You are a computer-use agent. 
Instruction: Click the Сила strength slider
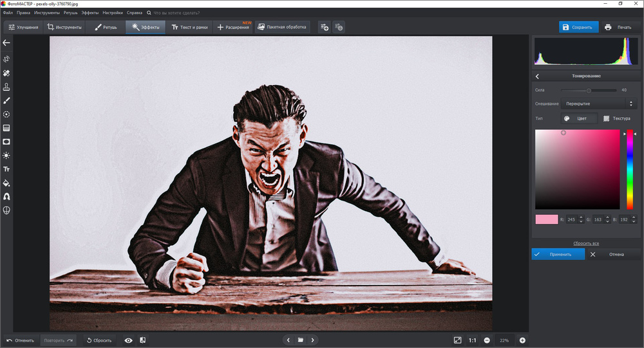click(x=589, y=90)
